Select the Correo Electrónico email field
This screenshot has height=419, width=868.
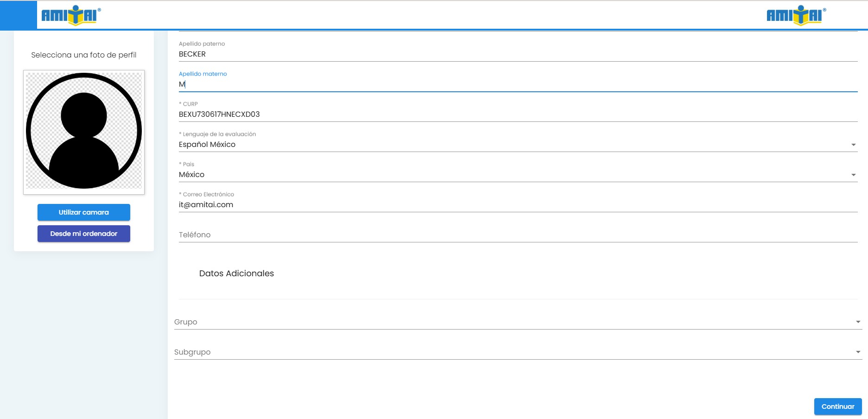click(x=510, y=205)
